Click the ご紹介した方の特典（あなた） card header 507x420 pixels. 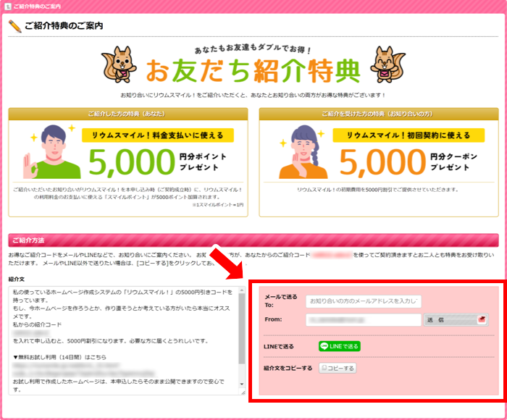click(x=128, y=114)
